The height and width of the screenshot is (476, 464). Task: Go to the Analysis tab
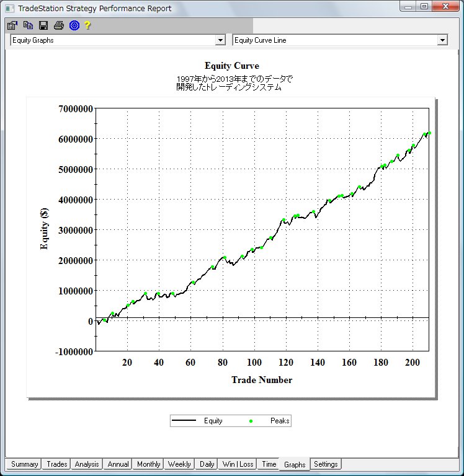pyautogui.click(x=87, y=464)
